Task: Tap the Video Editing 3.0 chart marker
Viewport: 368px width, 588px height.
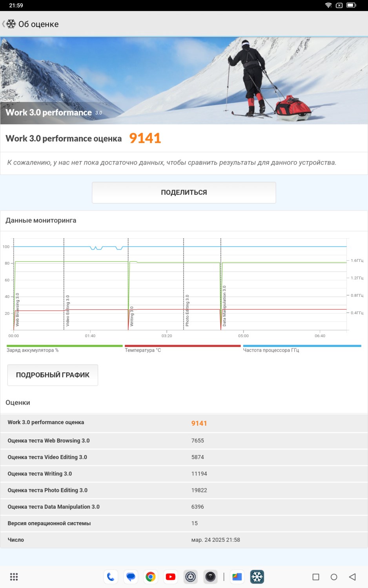Action: click(x=67, y=311)
